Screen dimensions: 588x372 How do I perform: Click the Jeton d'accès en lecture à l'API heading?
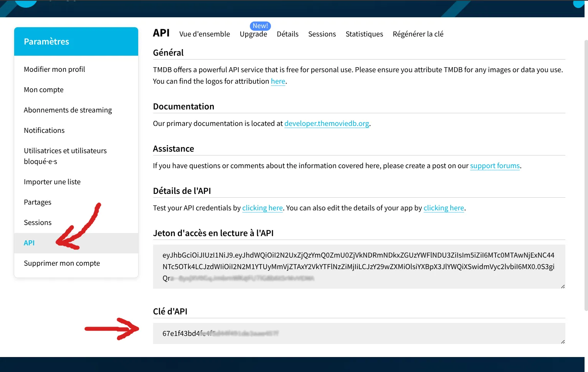pos(213,233)
